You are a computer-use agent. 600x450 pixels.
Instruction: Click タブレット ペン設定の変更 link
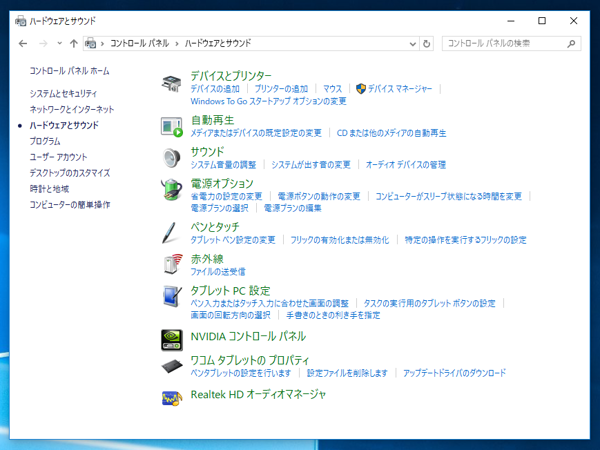point(233,240)
